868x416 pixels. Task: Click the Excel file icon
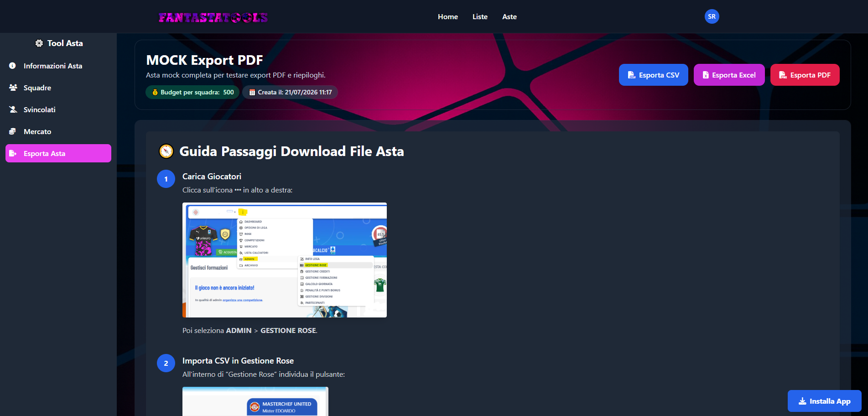(706, 75)
